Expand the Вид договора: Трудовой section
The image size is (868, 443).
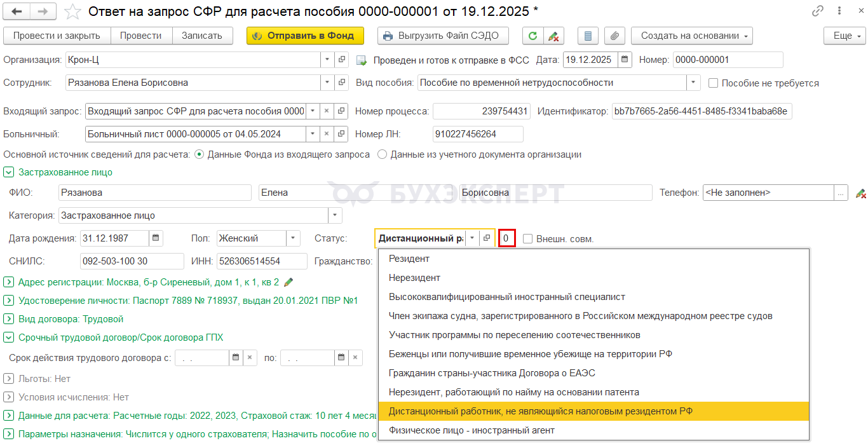(x=9, y=319)
